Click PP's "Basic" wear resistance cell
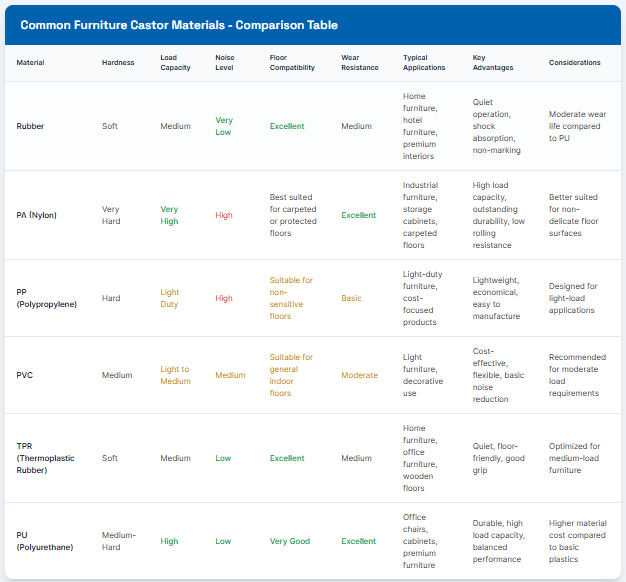Image resolution: width=626 pixels, height=582 pixels. [352, 298]
